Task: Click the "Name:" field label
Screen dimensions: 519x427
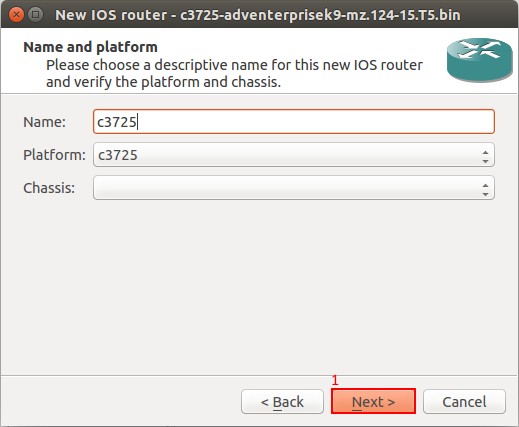Action: [x=44, y=122]
